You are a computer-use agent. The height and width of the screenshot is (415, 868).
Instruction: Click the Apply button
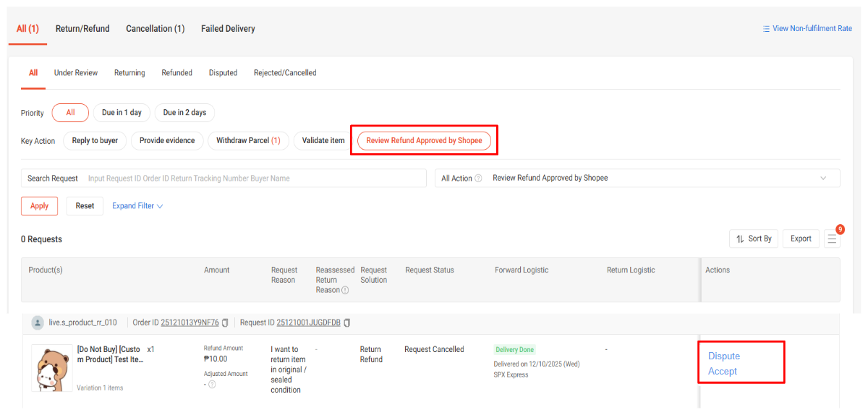click(x=39, y=206)
